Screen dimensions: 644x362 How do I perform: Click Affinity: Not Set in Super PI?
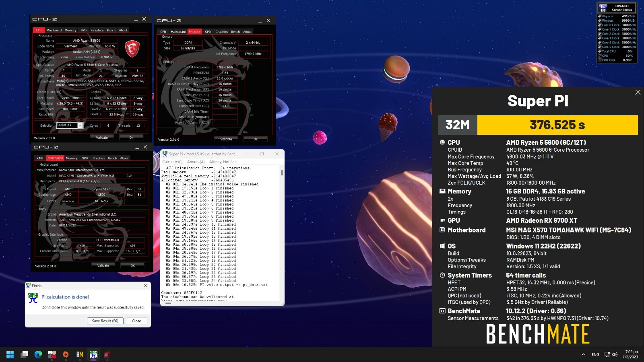click(x=223, y=162)
